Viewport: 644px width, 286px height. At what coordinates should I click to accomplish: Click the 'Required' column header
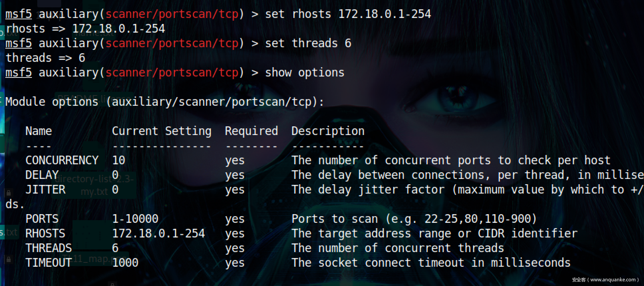[x=251, y=131]
